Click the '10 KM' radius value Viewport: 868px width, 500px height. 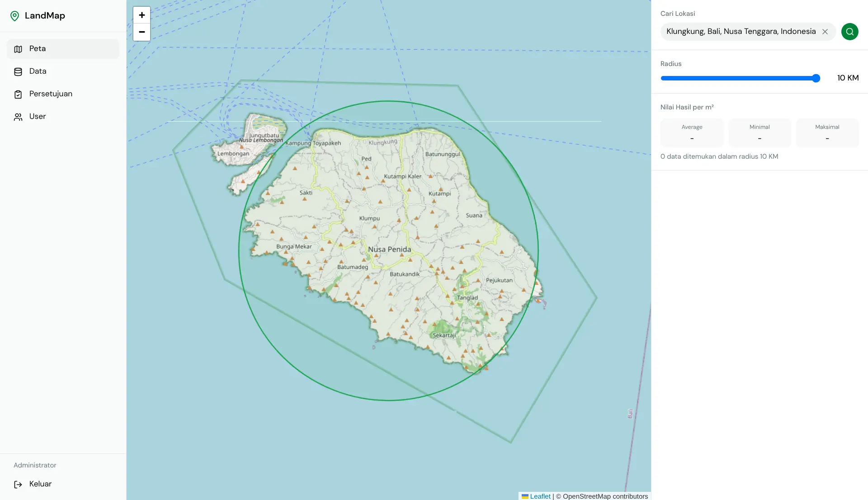click(x=848, y=78)
